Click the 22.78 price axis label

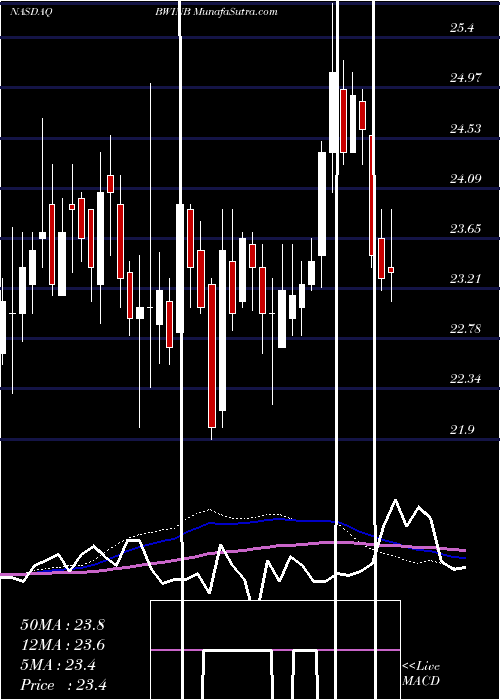466,329
